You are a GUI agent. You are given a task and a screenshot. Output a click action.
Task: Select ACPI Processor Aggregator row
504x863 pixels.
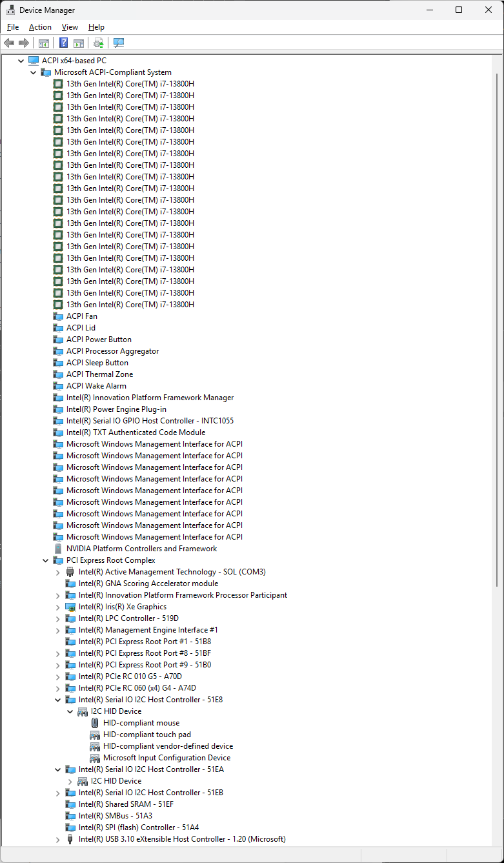click(112, 351)
